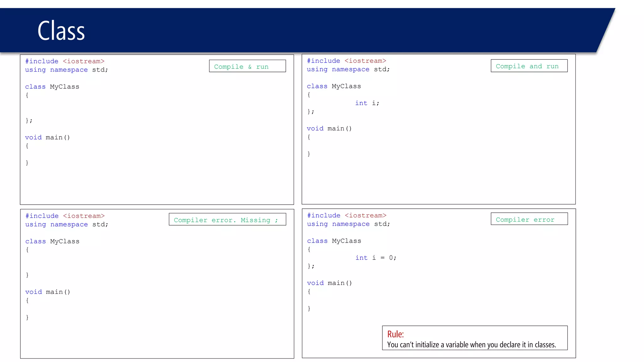644x362 pixels.
Task: Click 'void main()' in bottom-left code box
Action: tap(47, 292)
